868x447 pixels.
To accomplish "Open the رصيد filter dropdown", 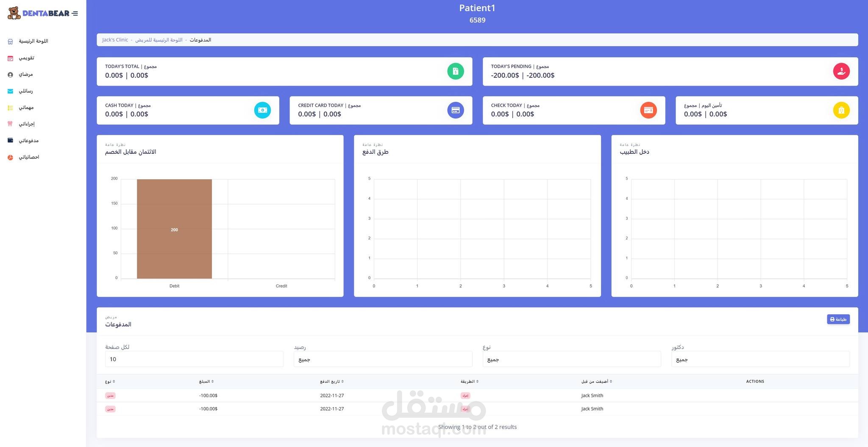I will (x=383, y=359).
